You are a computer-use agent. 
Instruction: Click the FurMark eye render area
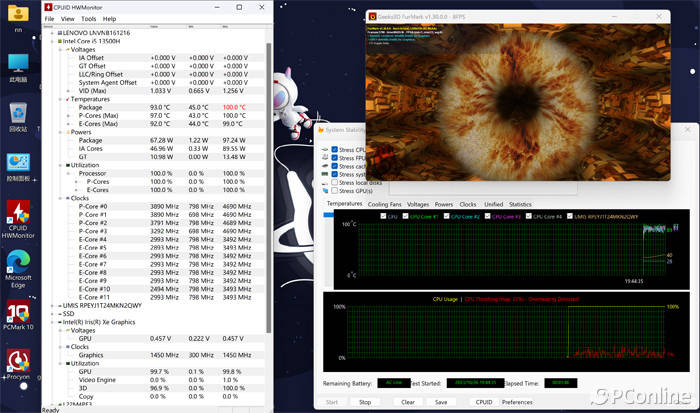(518, 102)
